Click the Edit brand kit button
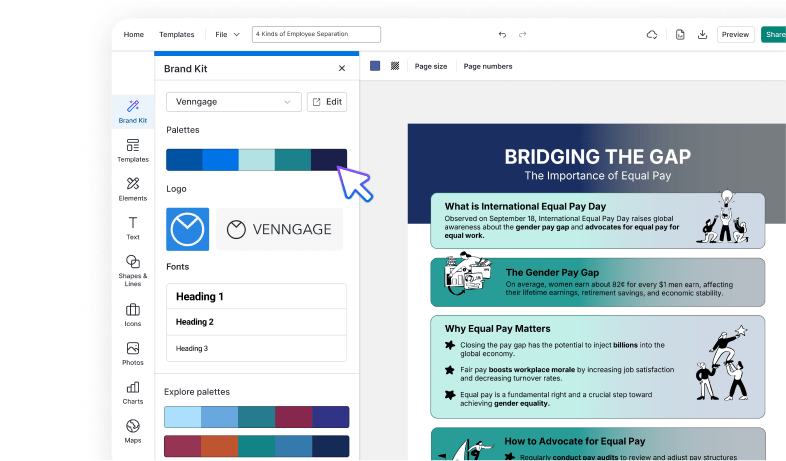786x461 pixels. click(327, 102)
